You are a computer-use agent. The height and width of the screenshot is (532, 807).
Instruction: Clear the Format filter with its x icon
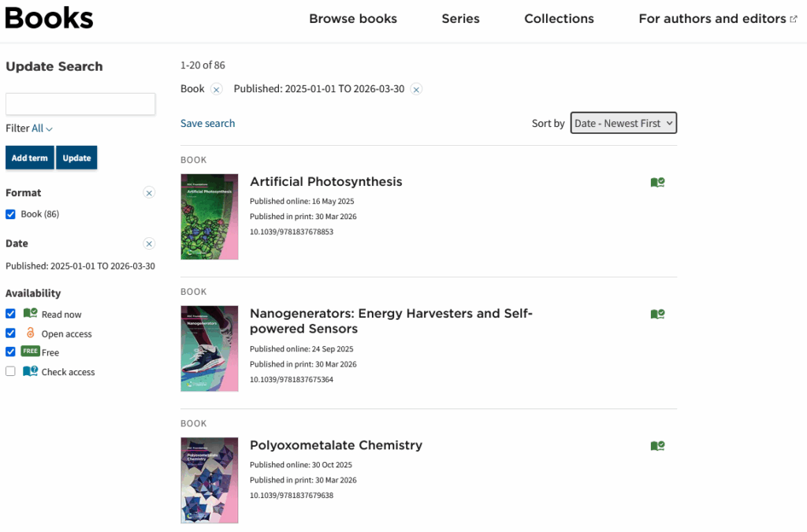tap(149, 192)
